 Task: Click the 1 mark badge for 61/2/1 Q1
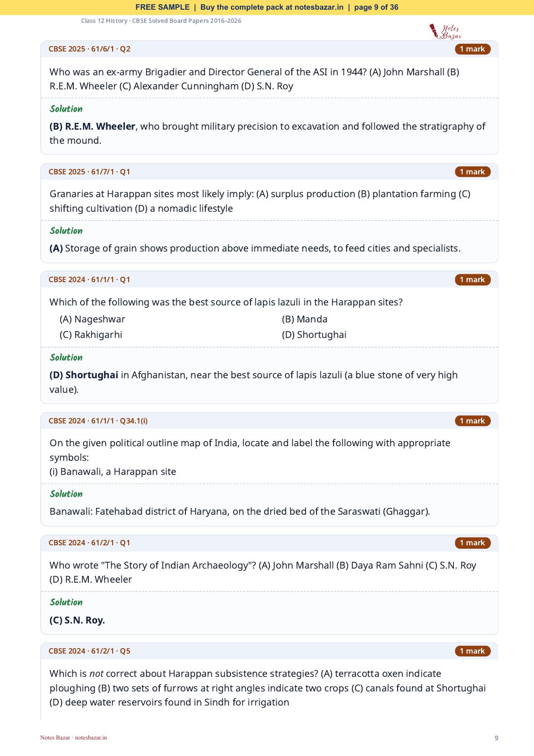point(472,543)
